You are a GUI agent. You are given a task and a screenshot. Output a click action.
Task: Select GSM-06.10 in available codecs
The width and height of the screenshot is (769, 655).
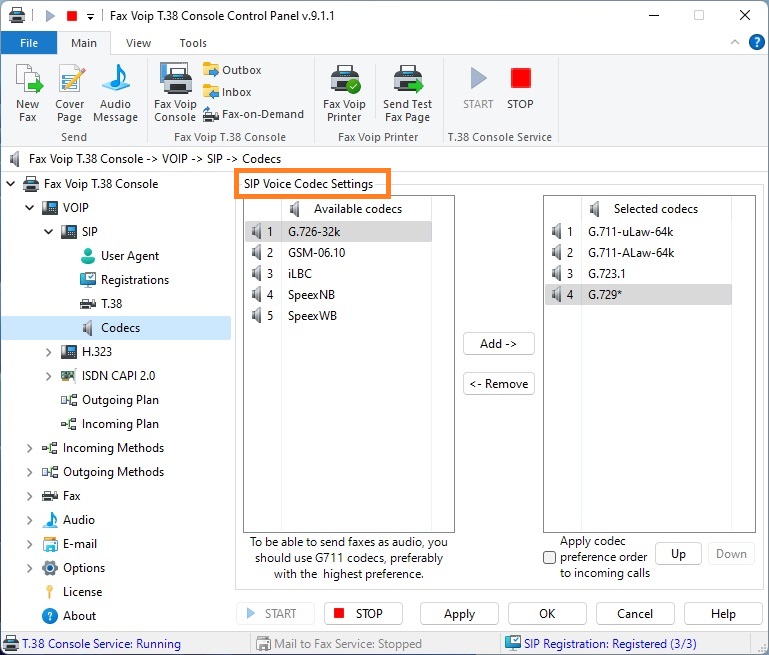coord(338,252)
